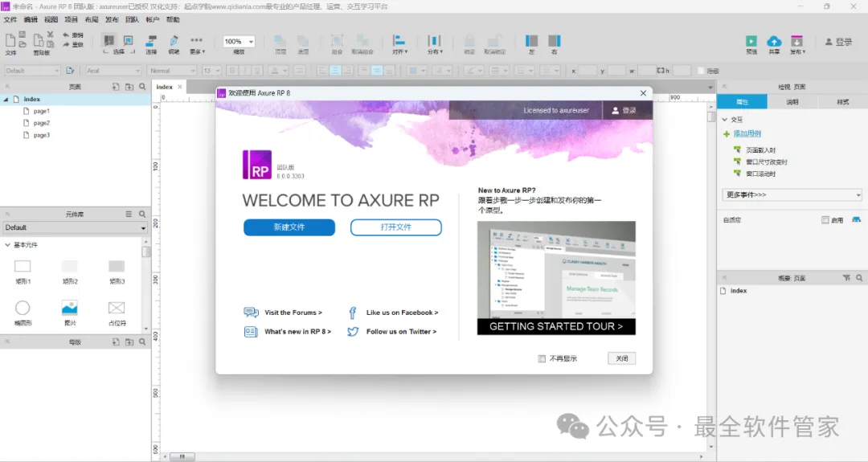Click the '新建文件' button

click(289, 227)
